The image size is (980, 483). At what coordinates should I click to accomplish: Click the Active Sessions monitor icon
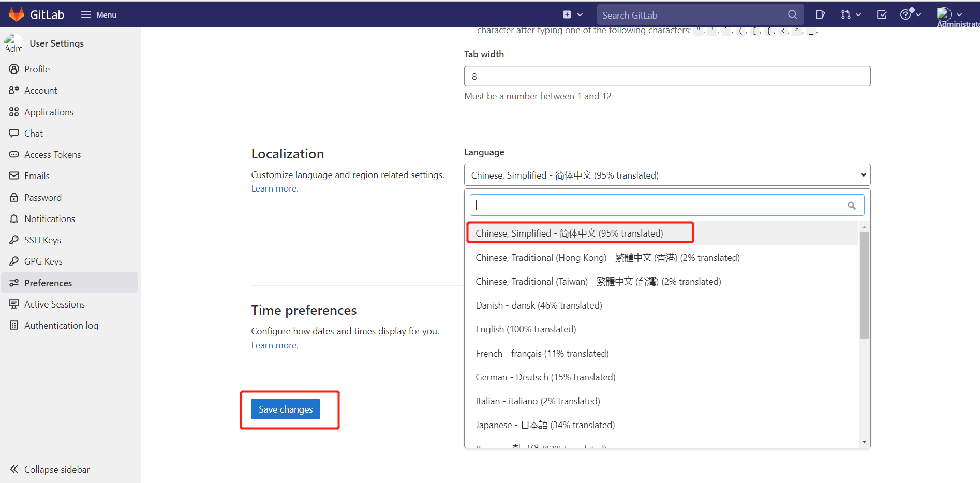point(14,304)
